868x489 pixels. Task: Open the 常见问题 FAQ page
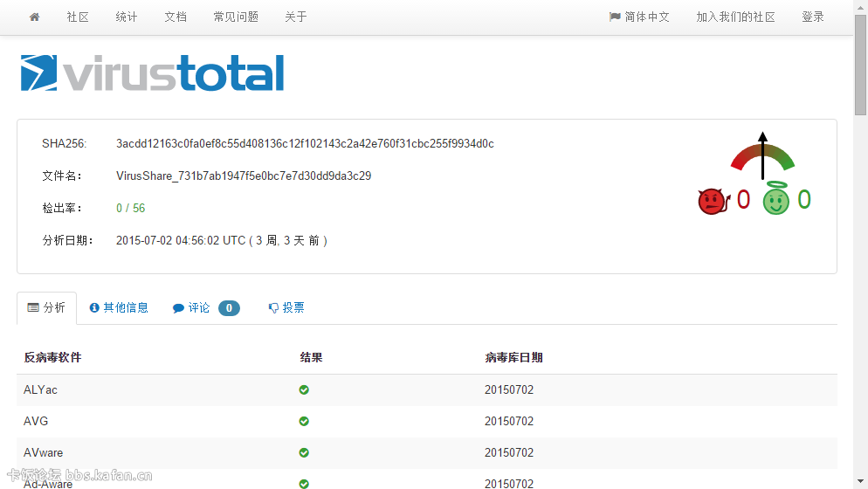click(x=236, y=17)
